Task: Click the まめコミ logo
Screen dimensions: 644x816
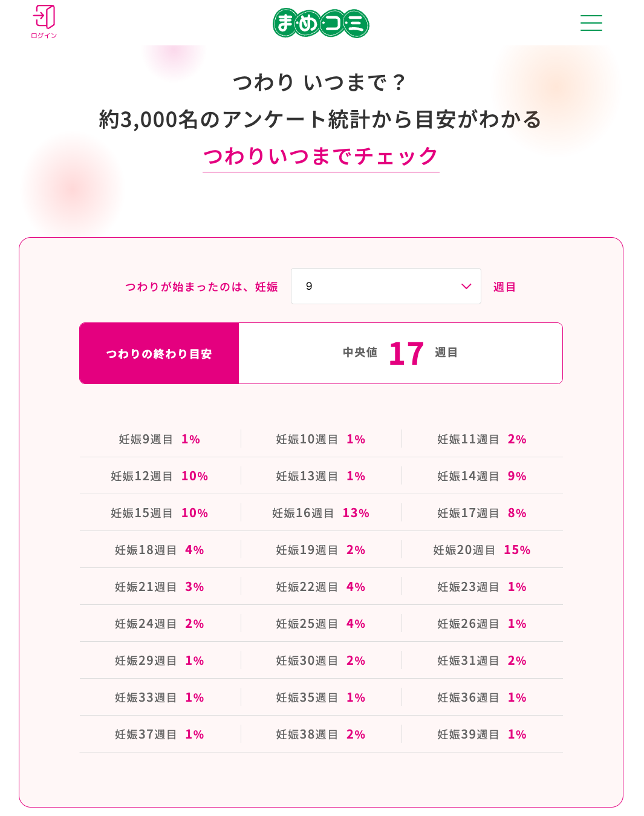Action: [x=321, y=24]
